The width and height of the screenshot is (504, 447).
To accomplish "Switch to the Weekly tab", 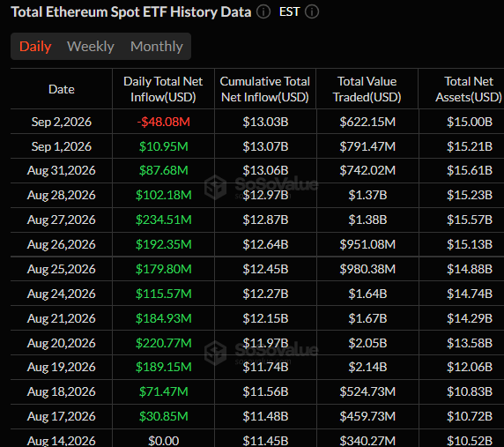I will click(91, 47).
